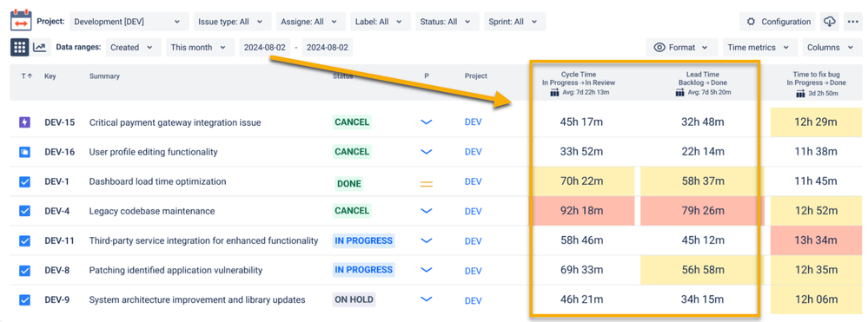The height and width of the screenshot is (322, 868).
Task: Sort by the Key column header
Action: (x=50, y=76)
